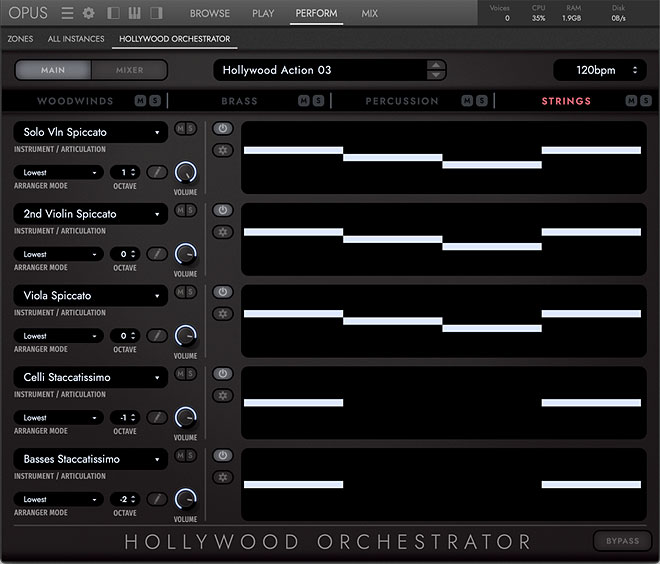The height and width of the screenshot is (564, 660).
Task: Click the edit slash icon for Celli Staccatissimo
Action: tap(157, 417)
